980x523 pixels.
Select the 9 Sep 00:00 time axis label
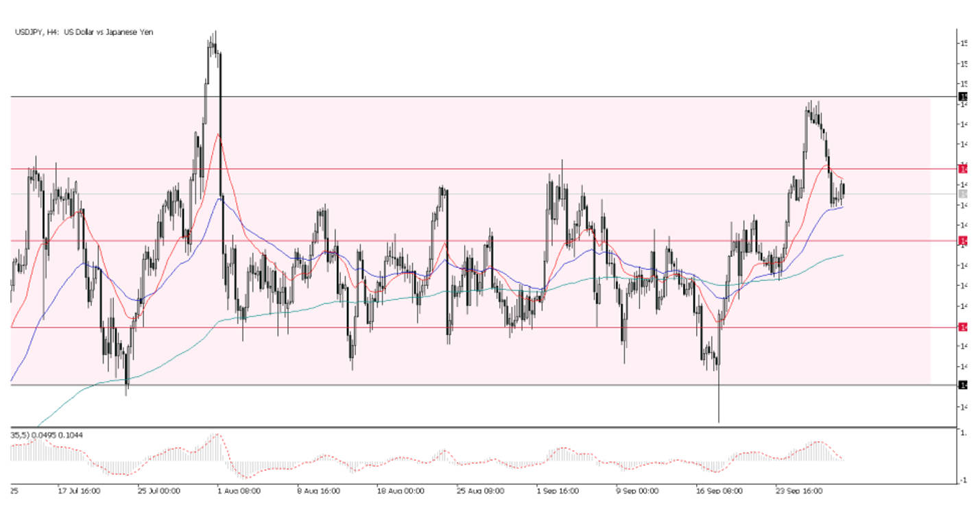tap(637, 491)
